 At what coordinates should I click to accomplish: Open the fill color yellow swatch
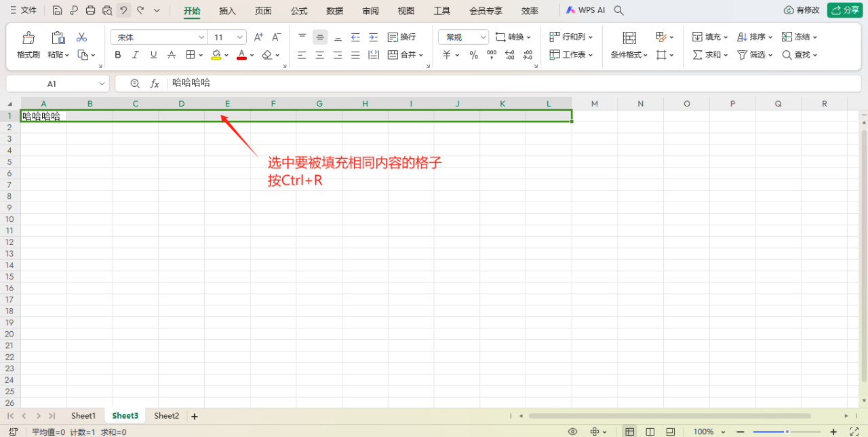pyautogui.click(x=216, y=55)
